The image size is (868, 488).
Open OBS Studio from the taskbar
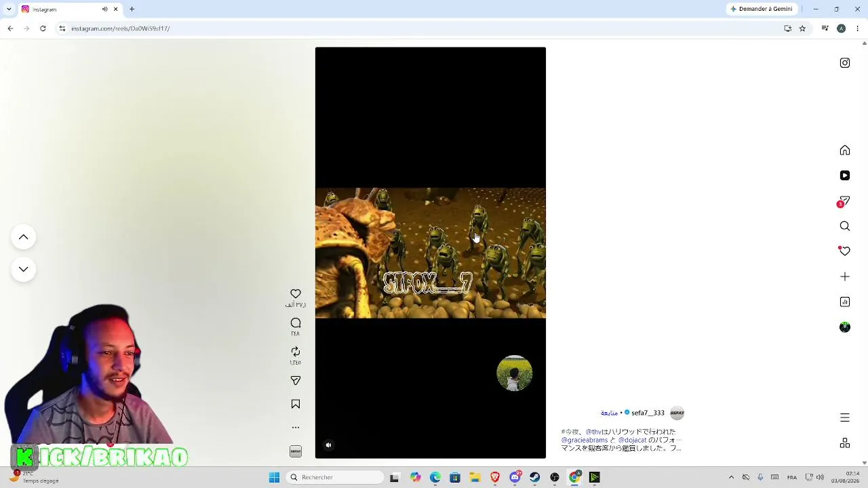[555, 477]
